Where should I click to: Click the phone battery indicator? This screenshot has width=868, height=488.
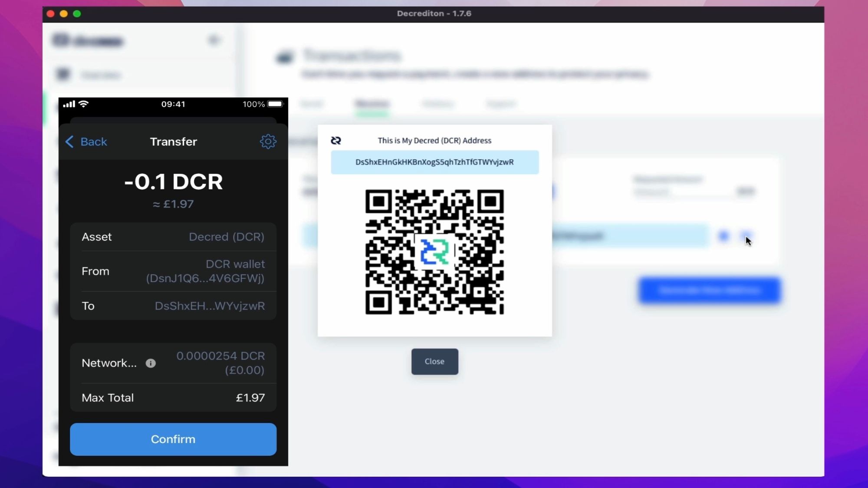275,104
